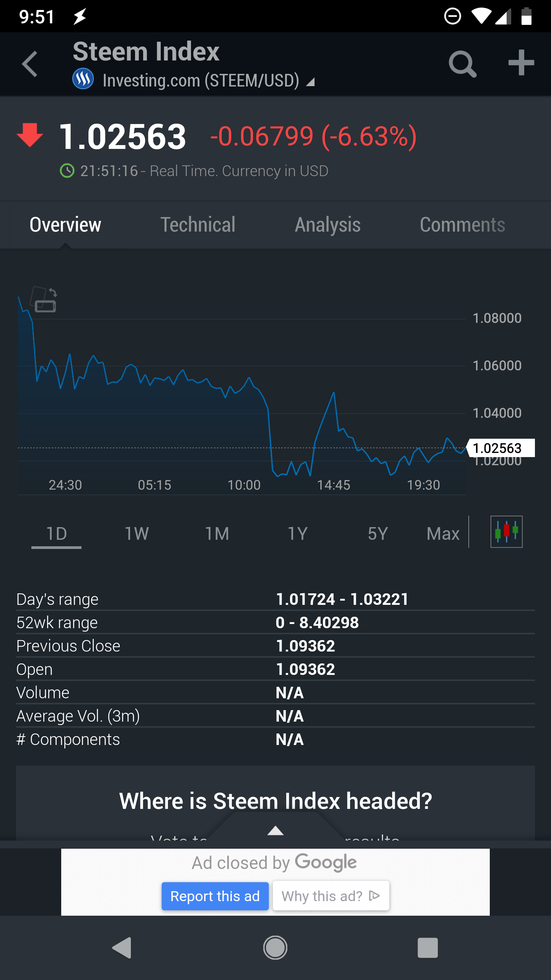Tap the # Components row

point(275,739)
